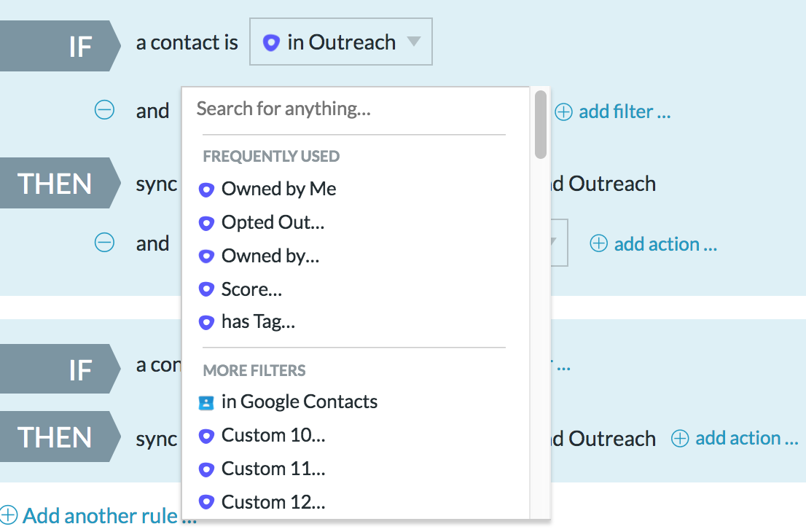Remove the 'and' filter row with the minus icon

click(x=104, y=110)
